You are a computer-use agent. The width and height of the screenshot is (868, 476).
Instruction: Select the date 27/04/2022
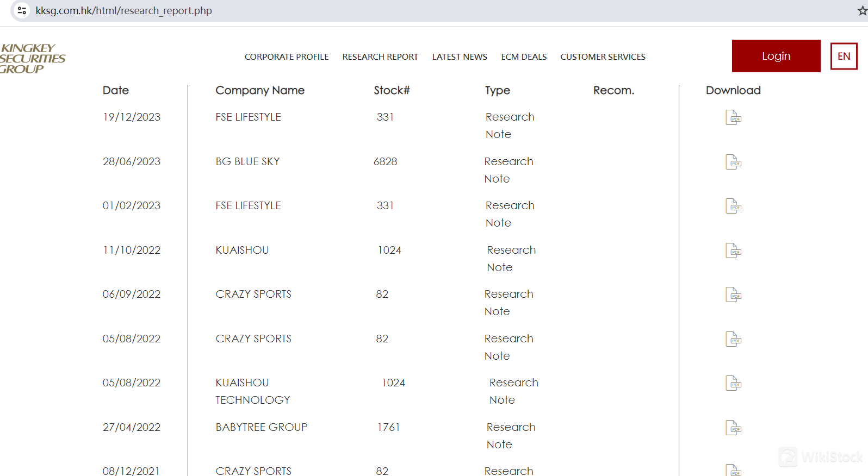pyautogui.click(x=132, y=427)
